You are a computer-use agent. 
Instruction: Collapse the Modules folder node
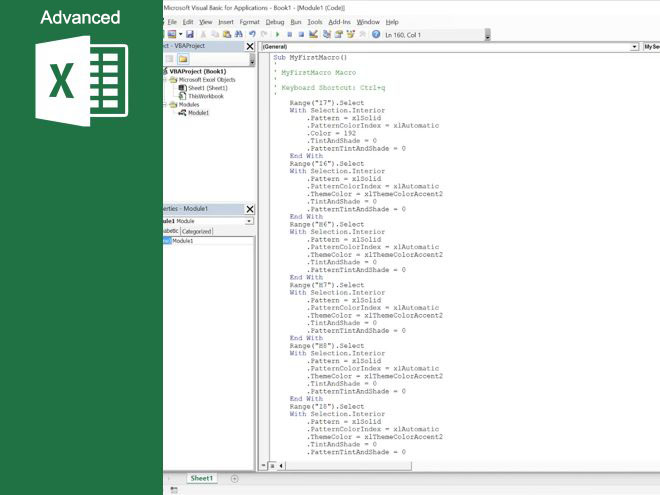click(166, 104)
